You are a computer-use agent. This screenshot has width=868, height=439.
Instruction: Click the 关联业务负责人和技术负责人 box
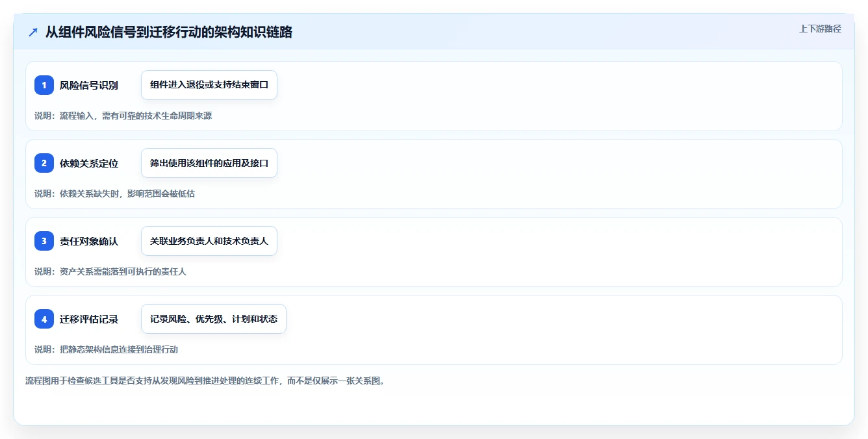click(x=209, y=241)
